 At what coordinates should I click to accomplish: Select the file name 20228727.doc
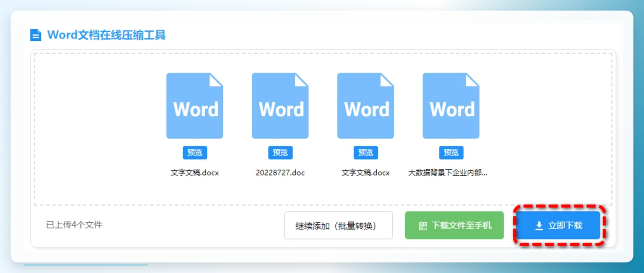pos(280,173)
